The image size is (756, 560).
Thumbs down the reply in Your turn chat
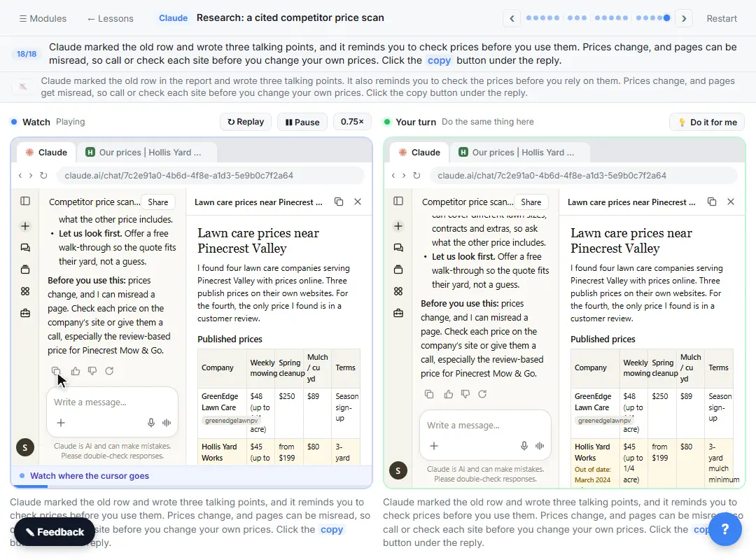coord(465,394)
